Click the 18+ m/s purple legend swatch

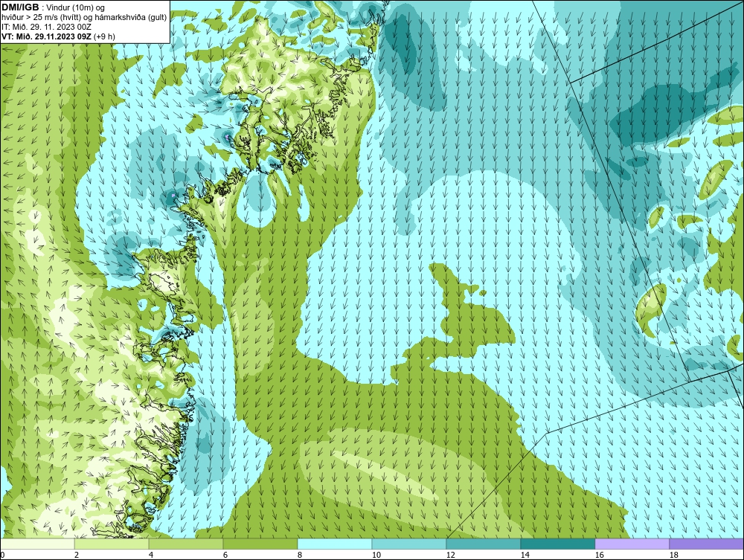[706, 544]
